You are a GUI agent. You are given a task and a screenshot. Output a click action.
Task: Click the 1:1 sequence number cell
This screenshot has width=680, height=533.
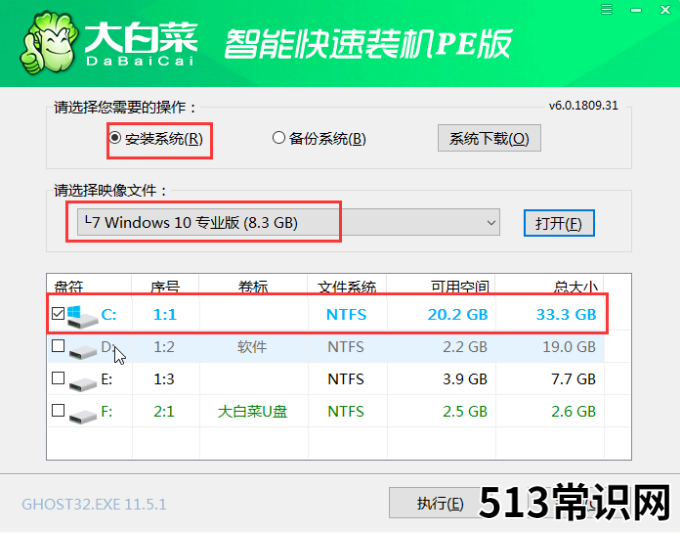pyautogui.click(x=165, y=314)
